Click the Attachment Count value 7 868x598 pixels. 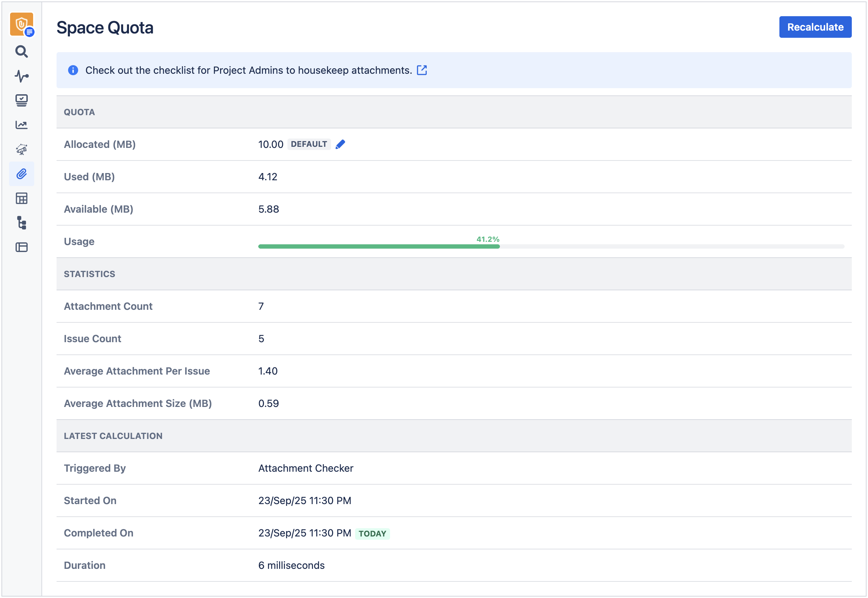tap(261, 307)
